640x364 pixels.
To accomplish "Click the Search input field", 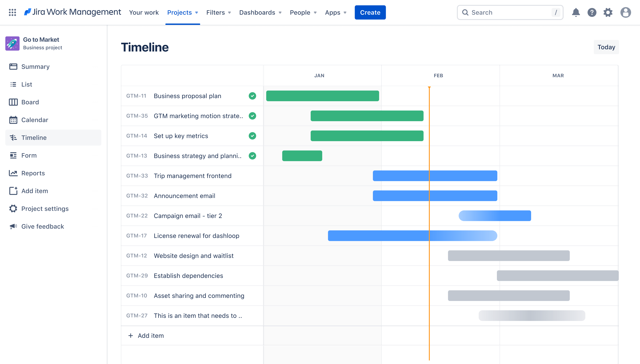I will (x=511, y=12).
